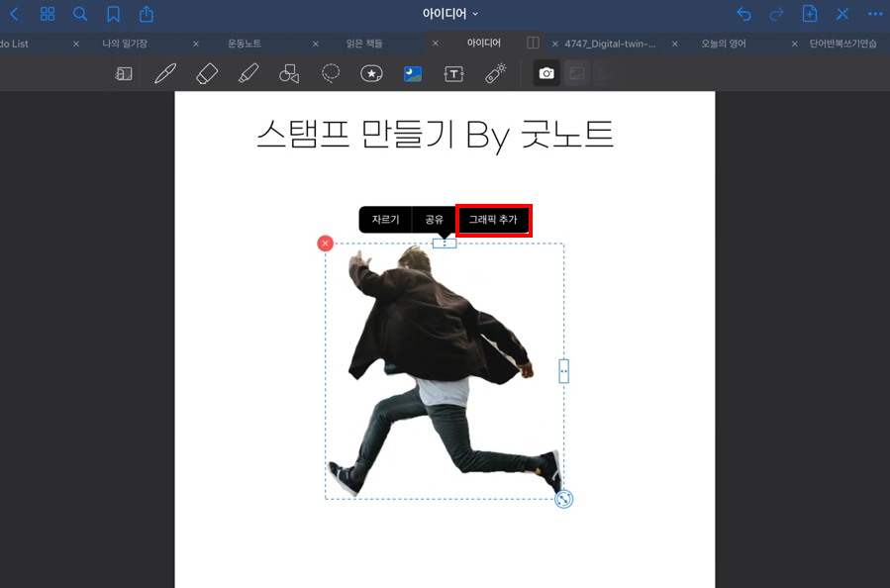The image size is (890, 588).
Task: Tap the photo library option icon
Action: (x=577, y=73)
